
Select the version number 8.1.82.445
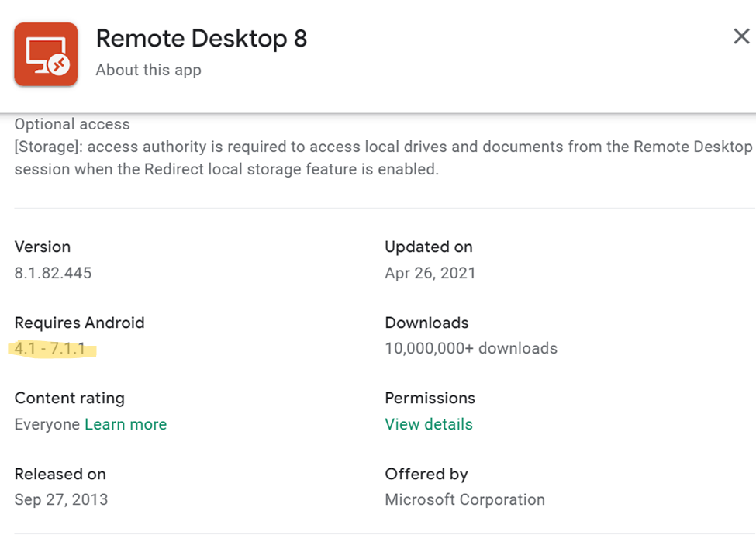[53, 273]
